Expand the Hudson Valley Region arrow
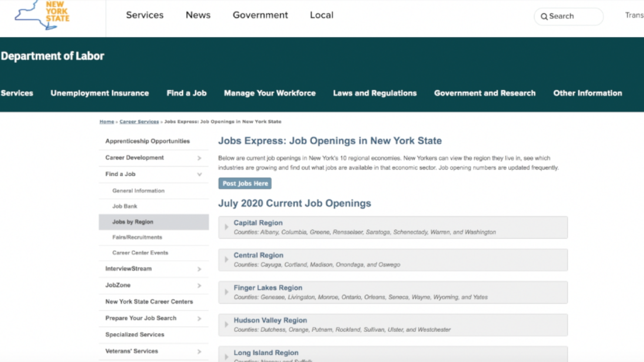644x362 pixels. [226, 324]
